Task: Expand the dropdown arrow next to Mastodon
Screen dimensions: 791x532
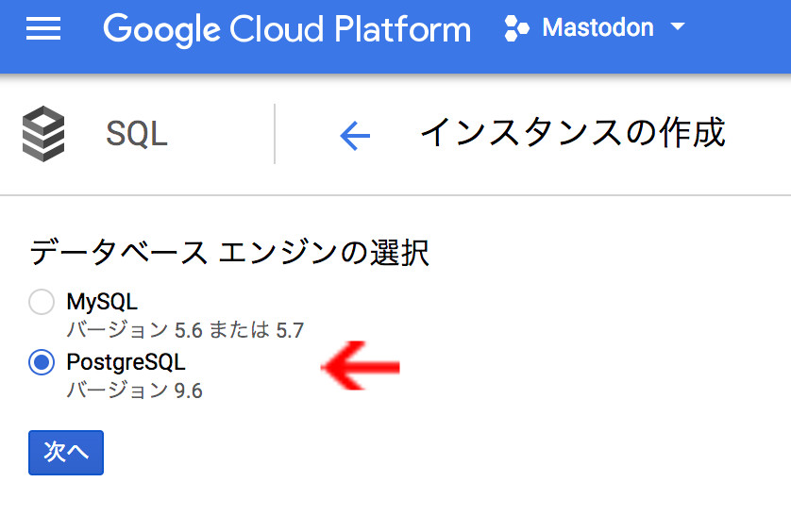Action: [677, 28]
